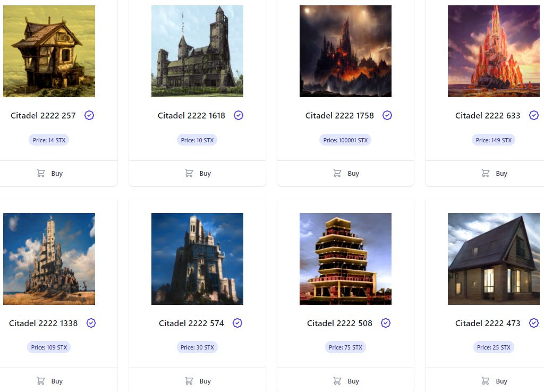The height and width of the screenshot is (392, 544).
Task: Click the title Citadel 2222 473
Action: (x=488, y=323)
